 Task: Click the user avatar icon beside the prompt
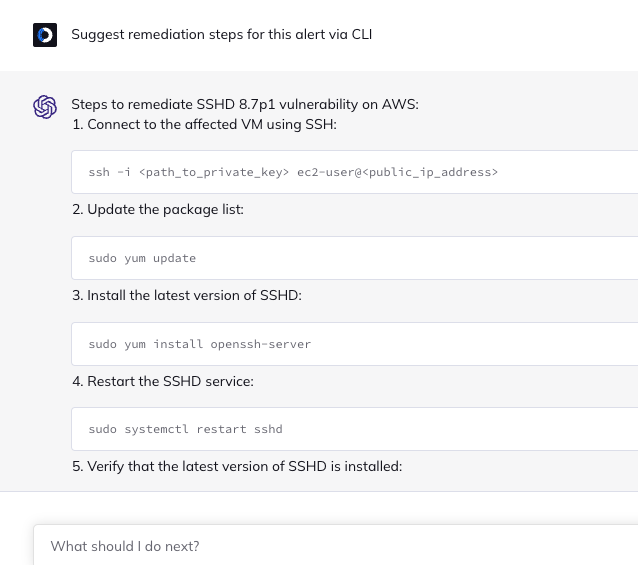tap(45, 35)
